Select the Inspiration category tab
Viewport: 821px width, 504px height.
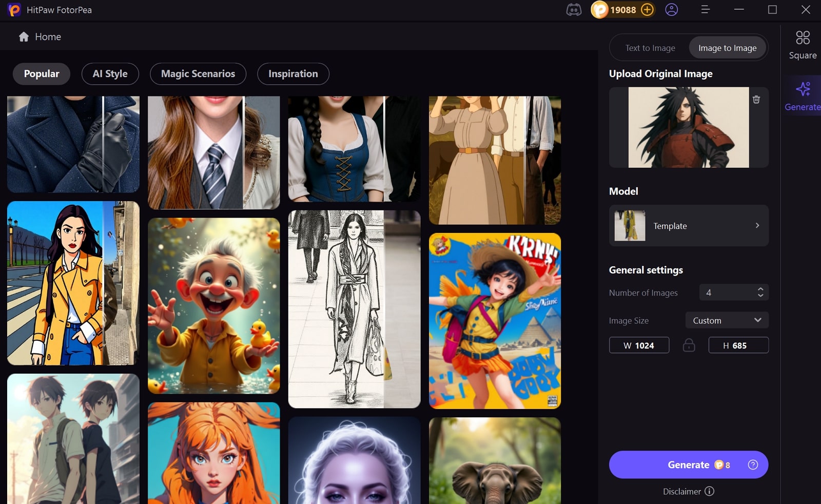293,73
